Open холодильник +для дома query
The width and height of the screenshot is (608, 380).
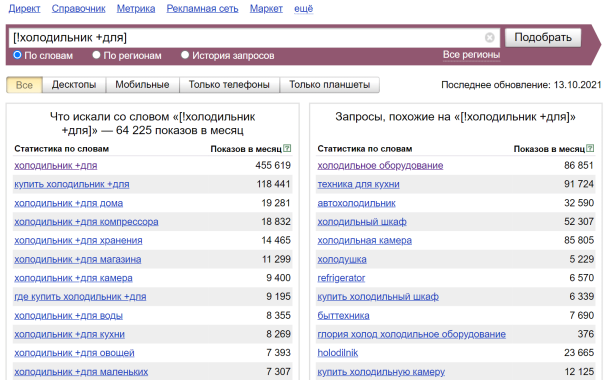[x=69, y=203]
